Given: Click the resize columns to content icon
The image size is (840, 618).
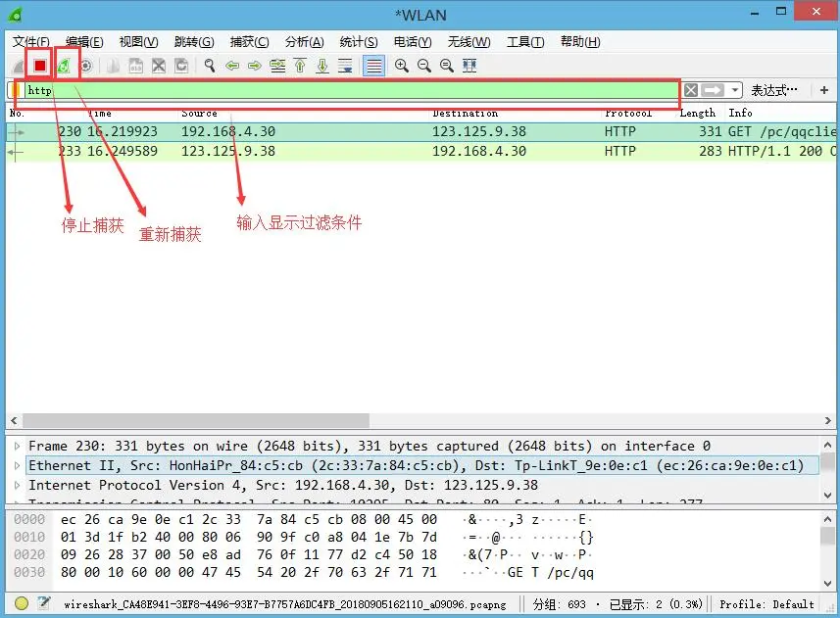Looking at the screenshot, I should coord(469,66).
